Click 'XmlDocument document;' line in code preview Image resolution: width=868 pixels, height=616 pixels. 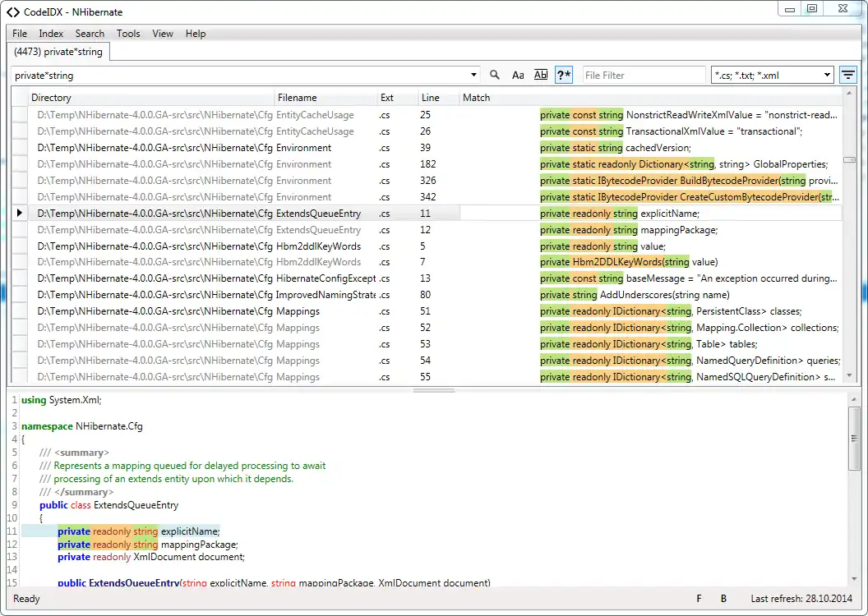pos(151,557)
